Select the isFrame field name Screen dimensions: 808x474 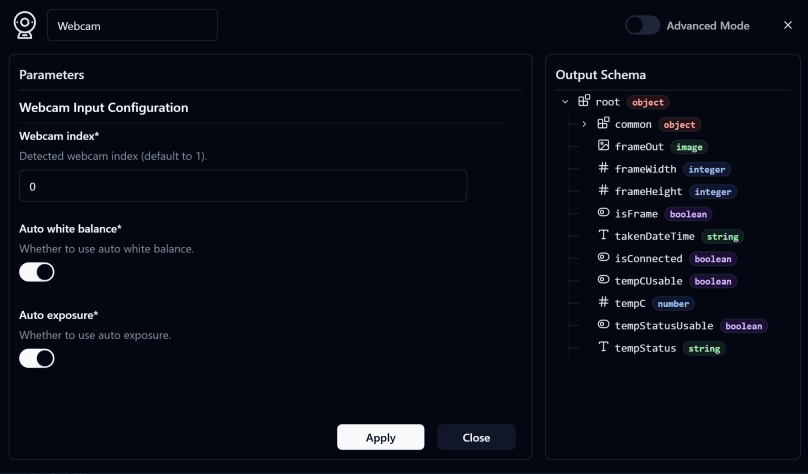coord(636,214)
